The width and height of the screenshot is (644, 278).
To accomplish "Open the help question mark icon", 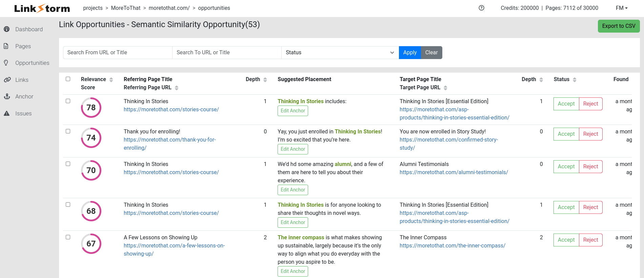I will [481, 8].
